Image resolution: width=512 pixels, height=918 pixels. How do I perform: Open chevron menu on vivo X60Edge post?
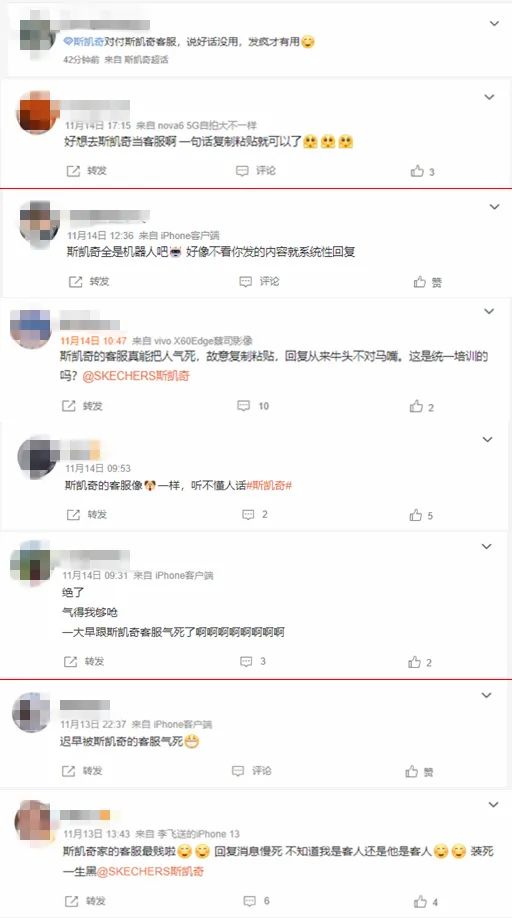point(489,311)
